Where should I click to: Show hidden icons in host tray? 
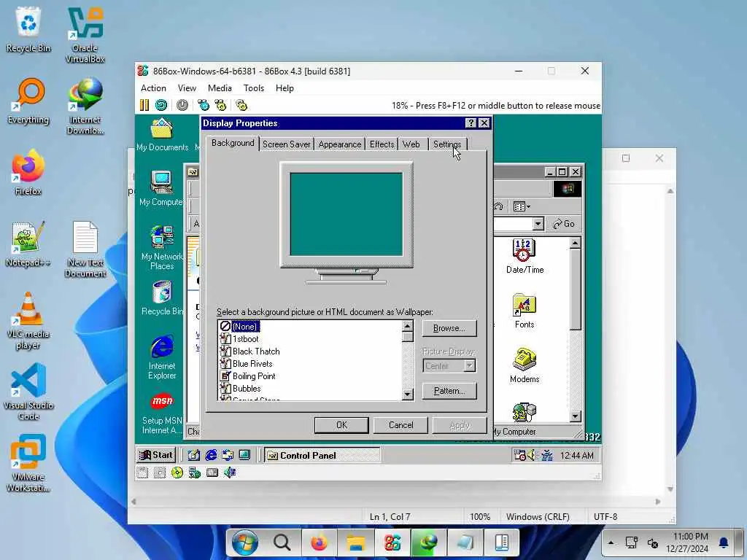[611, 542]
